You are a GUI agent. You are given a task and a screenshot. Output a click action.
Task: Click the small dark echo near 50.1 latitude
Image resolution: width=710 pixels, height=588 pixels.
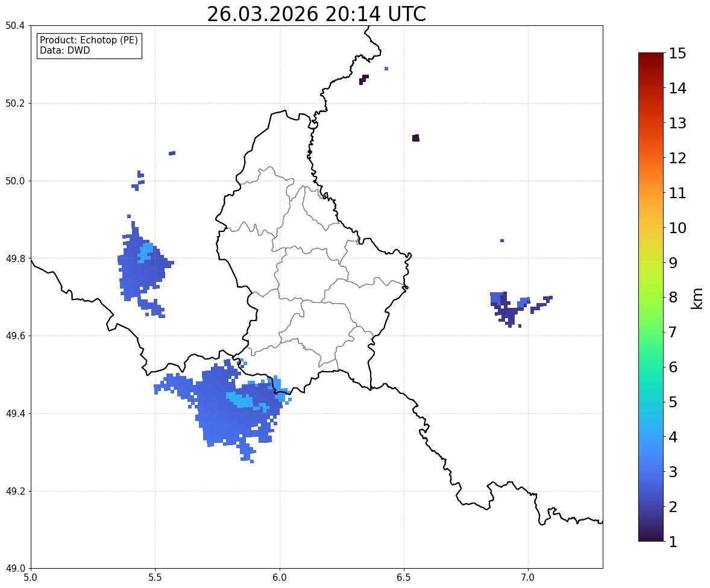tap(416, 138)
